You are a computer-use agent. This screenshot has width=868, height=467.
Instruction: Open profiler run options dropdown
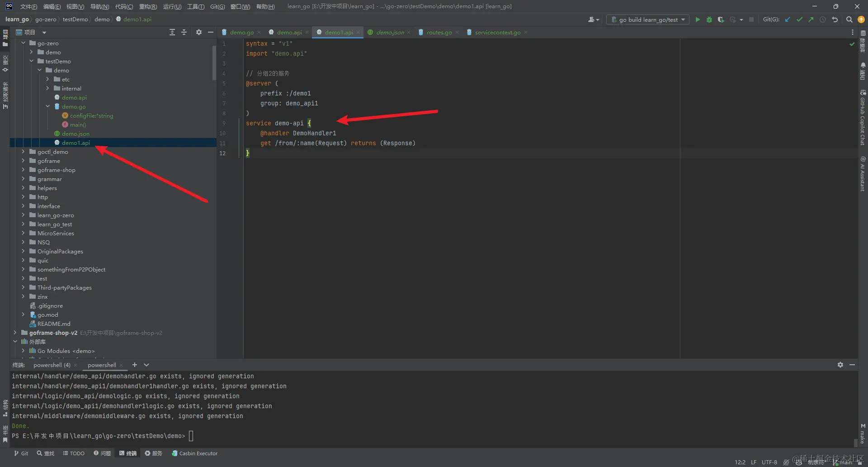[x=741, y=19]
